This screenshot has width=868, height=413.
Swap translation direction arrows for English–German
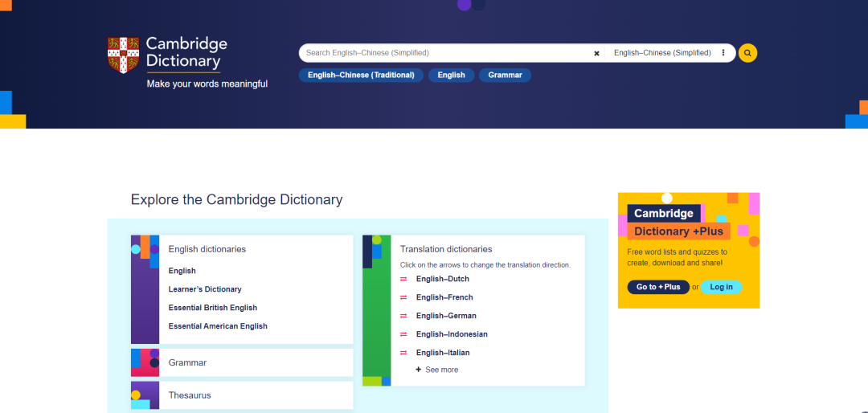pos(403,316)
